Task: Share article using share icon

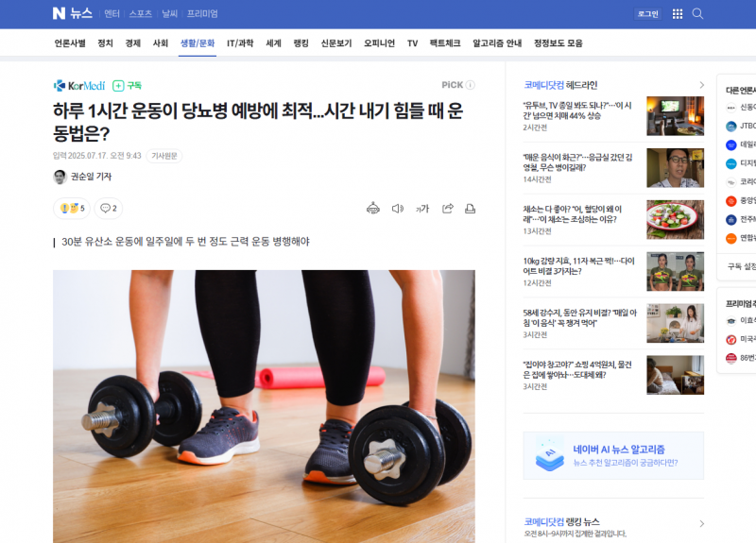Action: pos(447,209)
